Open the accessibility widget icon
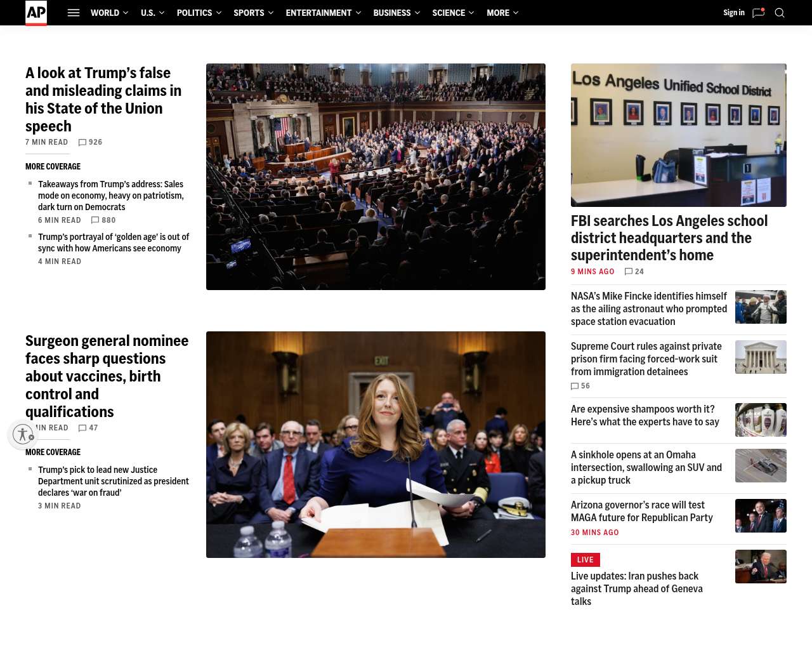 [23, 434]
